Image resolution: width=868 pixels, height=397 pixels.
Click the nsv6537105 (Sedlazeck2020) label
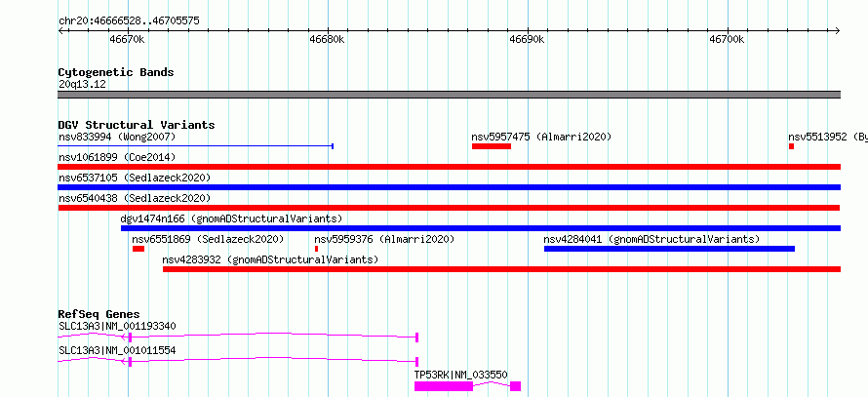(135, 178)
